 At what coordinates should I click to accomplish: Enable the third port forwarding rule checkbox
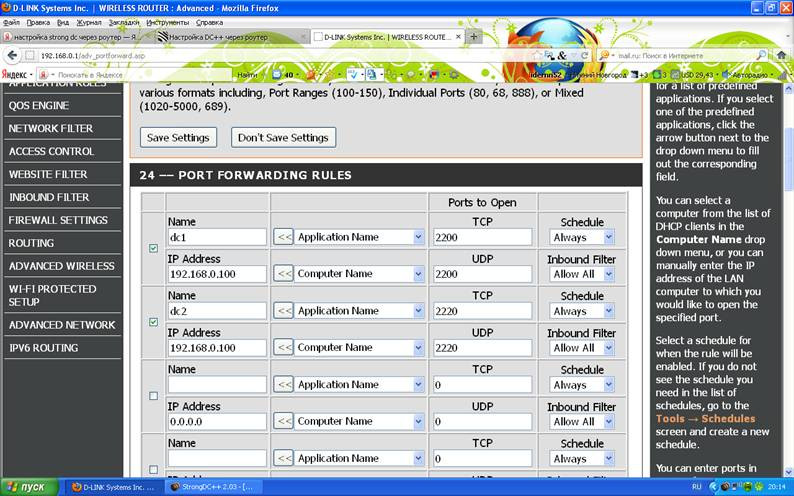click(x=153, y=396)
